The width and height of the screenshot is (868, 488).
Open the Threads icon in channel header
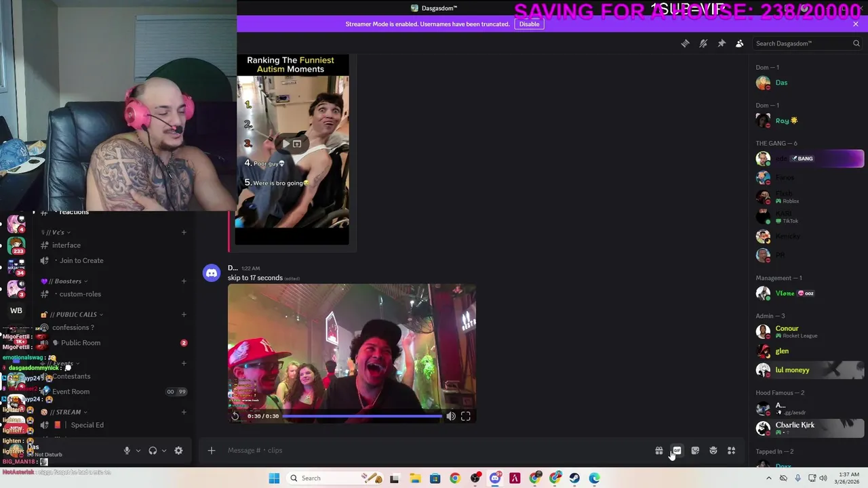click(x=685, y=43)
